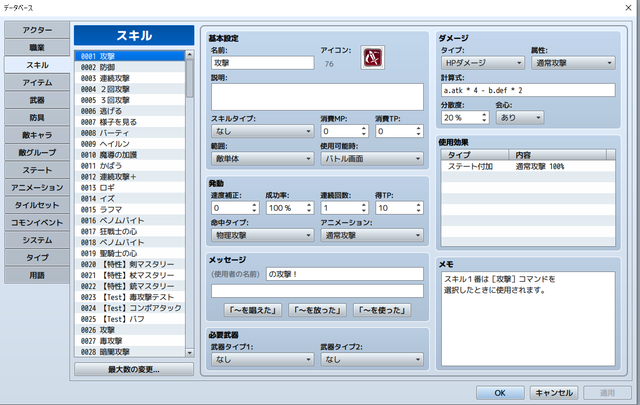Select skill 0009 ヘイルン
Viewport: 640px width, 405px height.
point(130,144)
